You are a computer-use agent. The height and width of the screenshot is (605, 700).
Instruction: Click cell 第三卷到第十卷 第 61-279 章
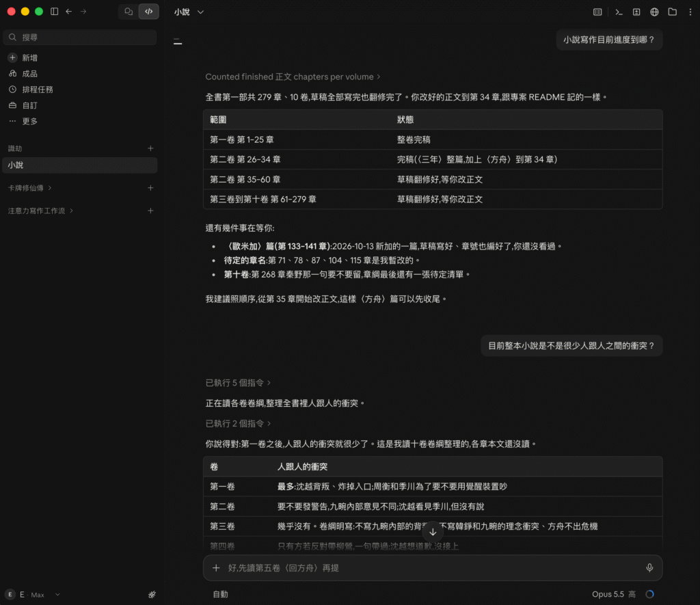[x=263, y=199]
